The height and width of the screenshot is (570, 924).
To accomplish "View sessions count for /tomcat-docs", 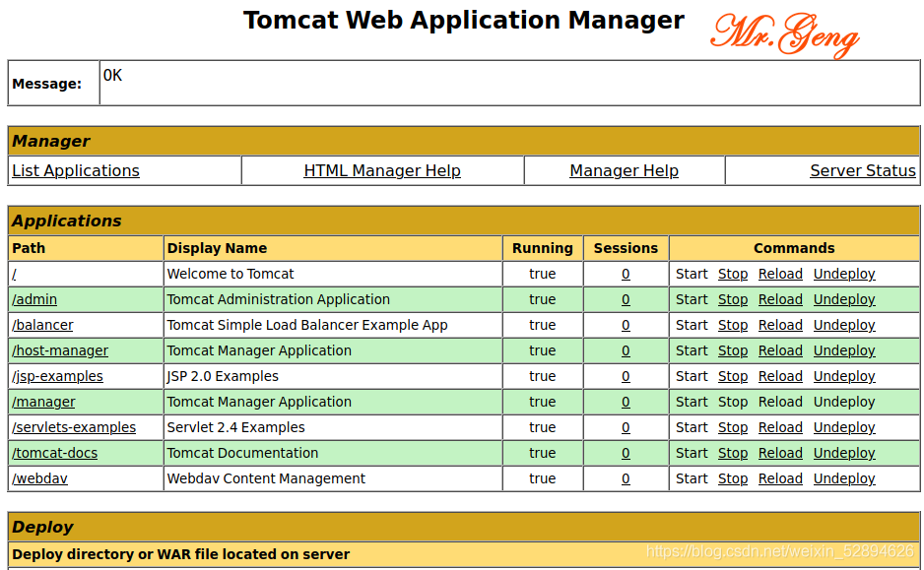I will click(626, 454).
